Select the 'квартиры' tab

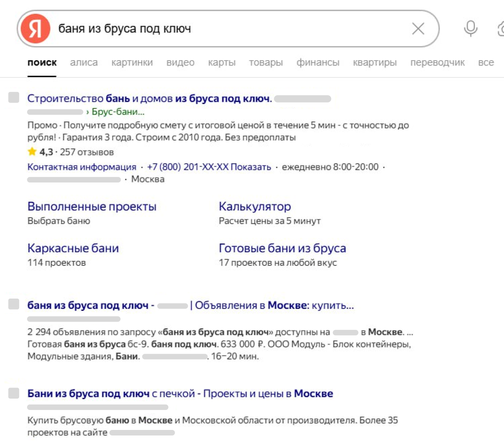[x=375, y=62]
